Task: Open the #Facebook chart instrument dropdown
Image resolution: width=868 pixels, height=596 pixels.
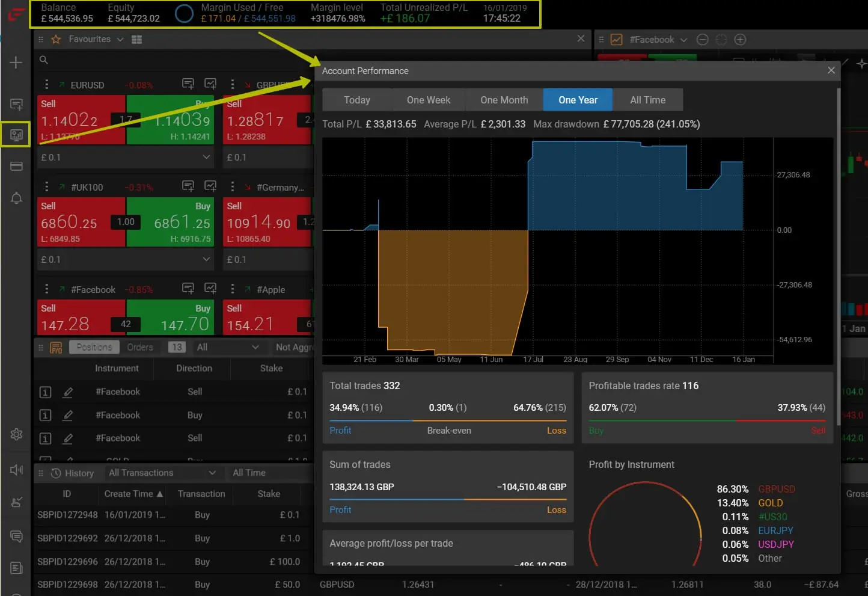Action: coord(683,40)
